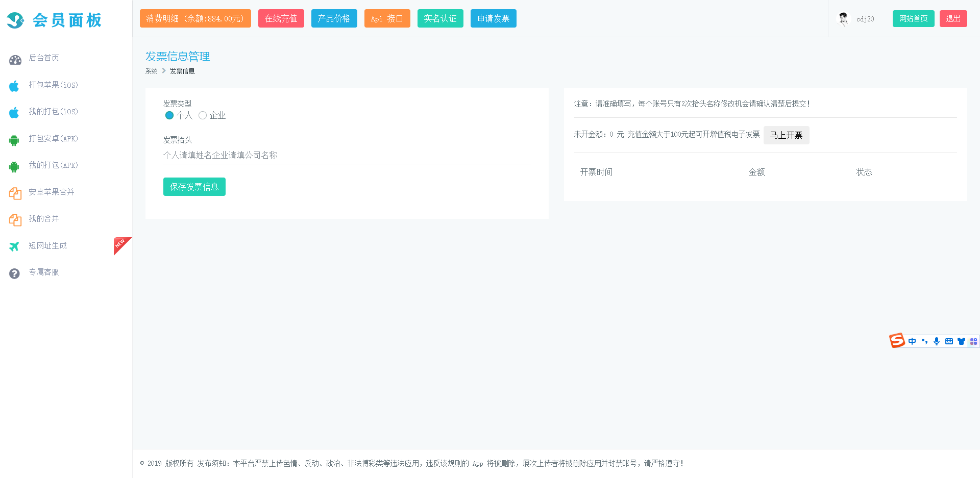Toggle the Sogou 中 language mode indicator

tap(912, 341)
